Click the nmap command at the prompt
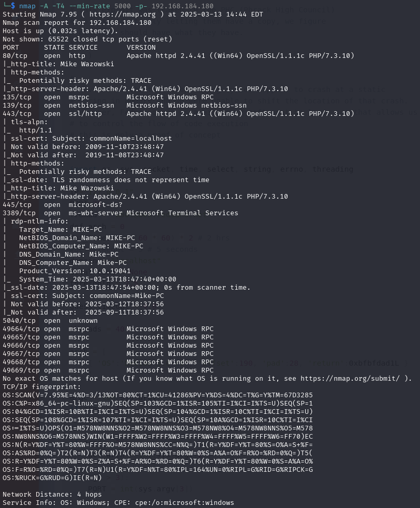The height and width of the screenshot is (508, 420). (x=116, y=6)
